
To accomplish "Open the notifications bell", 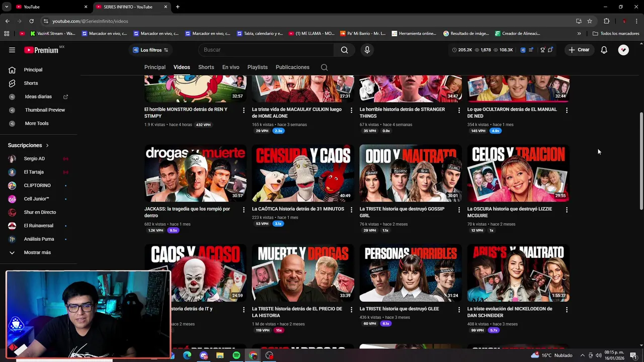I will pos(604,50).
